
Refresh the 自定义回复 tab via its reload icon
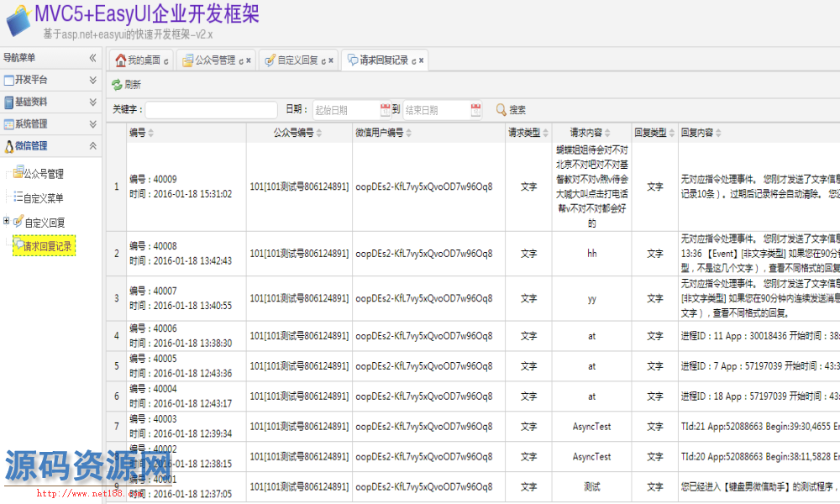pos(323,61)
